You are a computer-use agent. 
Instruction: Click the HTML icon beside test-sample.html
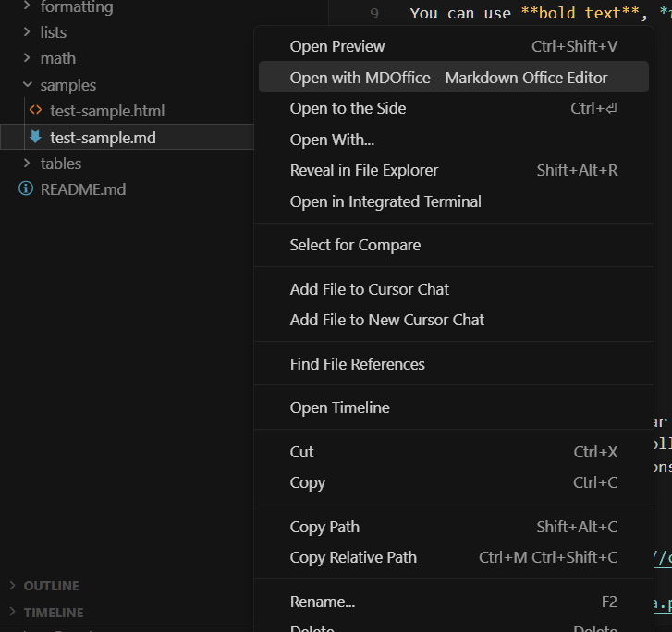click(35, 111)
